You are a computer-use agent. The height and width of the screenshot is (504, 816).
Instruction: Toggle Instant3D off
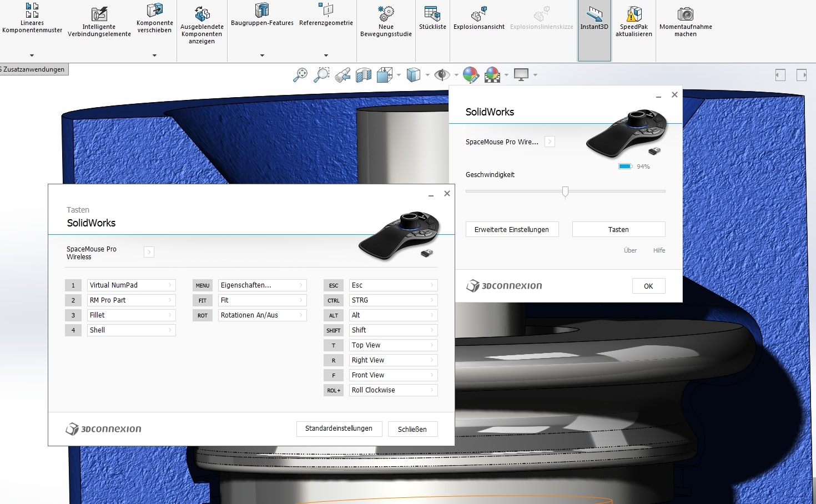point(595,30)
